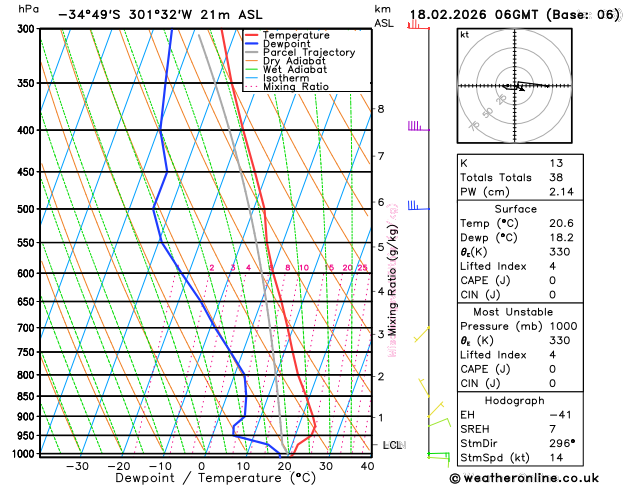The image size is (629, 486).
Task: Click the kt unit label in hodograph
Action: (x=465, y=35)
